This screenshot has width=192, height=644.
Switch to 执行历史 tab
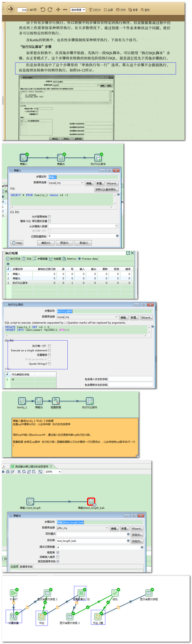13,259
